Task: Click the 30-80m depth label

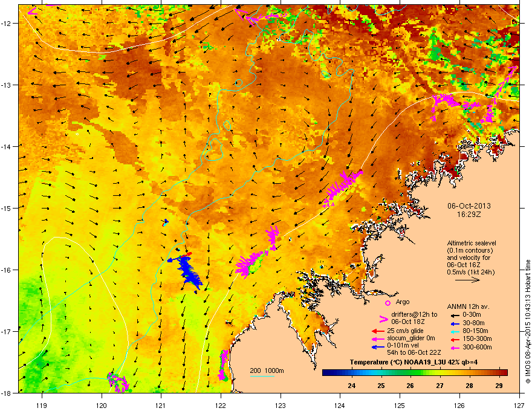Action: [x=473, y=323]
